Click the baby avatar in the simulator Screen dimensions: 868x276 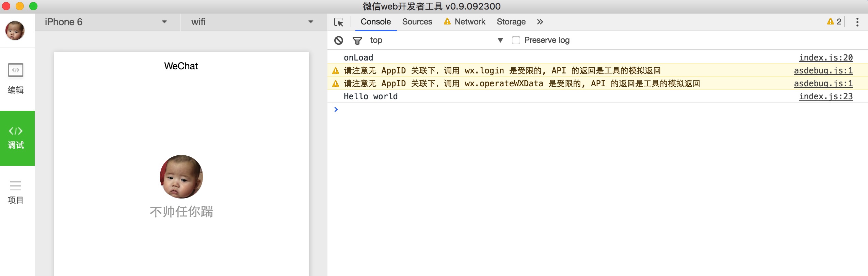(x=181, y=177)
